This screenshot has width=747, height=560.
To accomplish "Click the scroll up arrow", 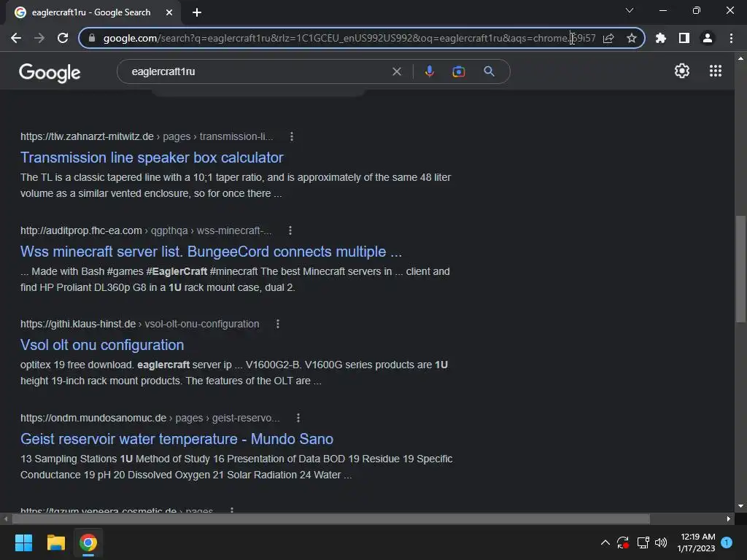I will coord(740,58).
